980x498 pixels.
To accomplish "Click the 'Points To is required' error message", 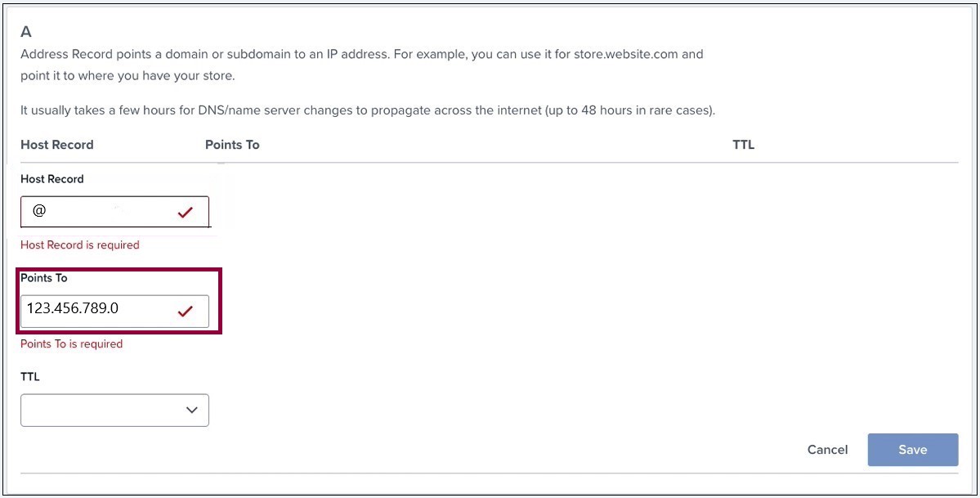I will pyautogui.click(x=71, y=343).
